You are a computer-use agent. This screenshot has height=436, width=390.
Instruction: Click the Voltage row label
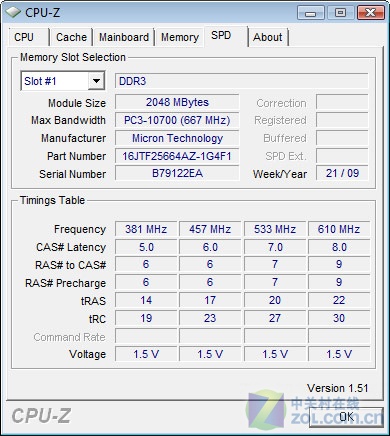pos(87,354)
